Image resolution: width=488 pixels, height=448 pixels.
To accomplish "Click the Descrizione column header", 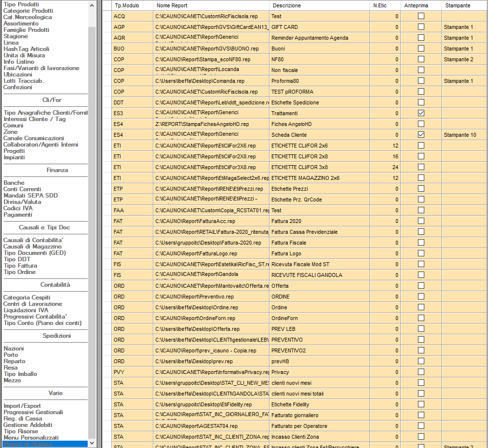I will 318,5.
